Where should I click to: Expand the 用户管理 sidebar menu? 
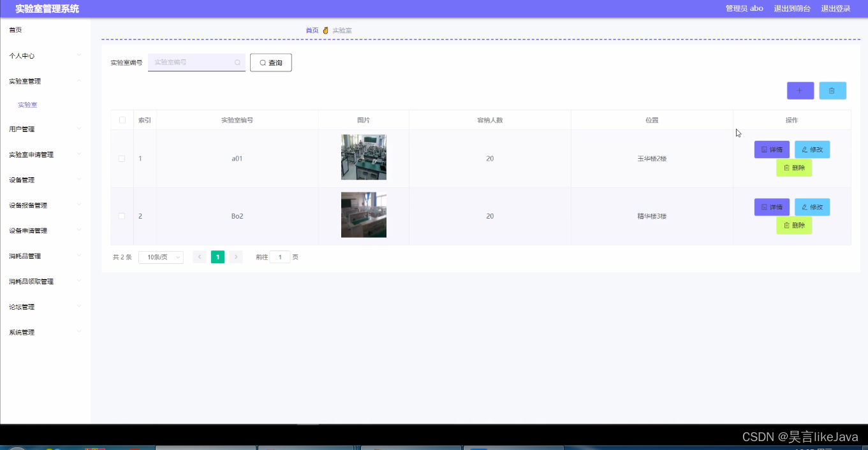[x=45, y=129]
